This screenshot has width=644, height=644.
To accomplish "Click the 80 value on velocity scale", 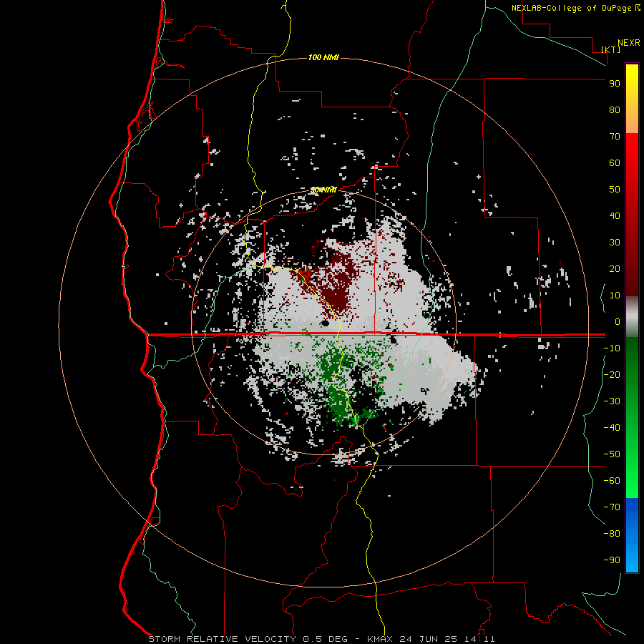I will point(615,110).
